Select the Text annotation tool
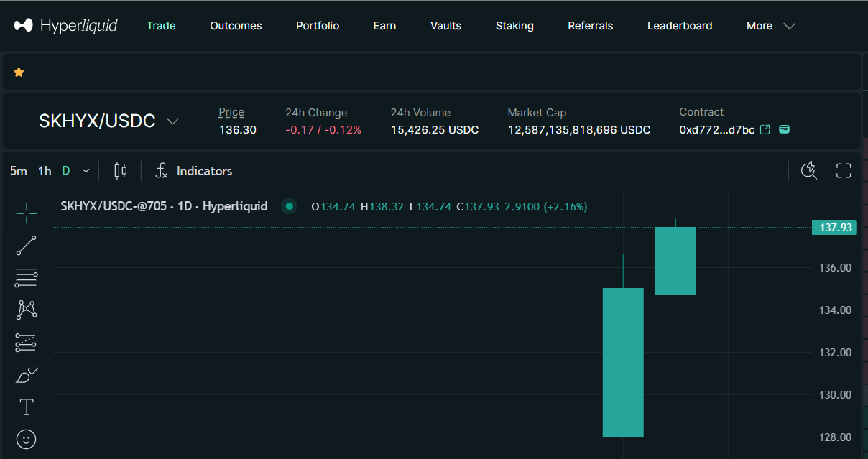 [x=27, y=407]
